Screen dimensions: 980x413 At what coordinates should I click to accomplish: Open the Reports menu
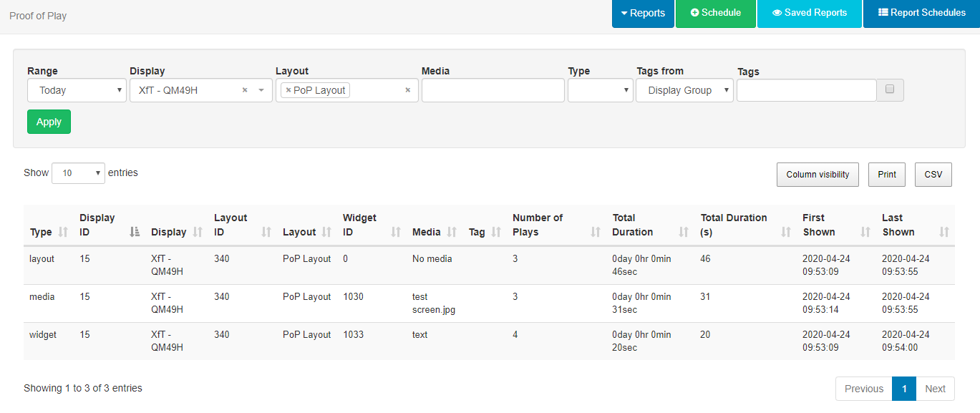click(x=643, y=13)
